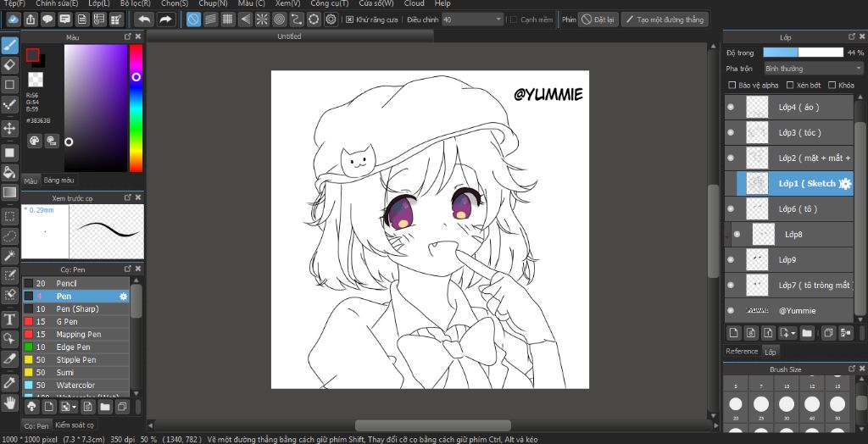Select the Gradient tool
Screen dimensions: 868x444
pos(9,192)
